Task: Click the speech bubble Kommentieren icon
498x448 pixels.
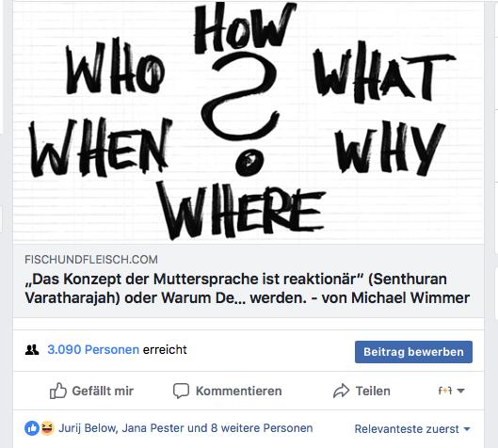Action: click(x=181, y=391)
